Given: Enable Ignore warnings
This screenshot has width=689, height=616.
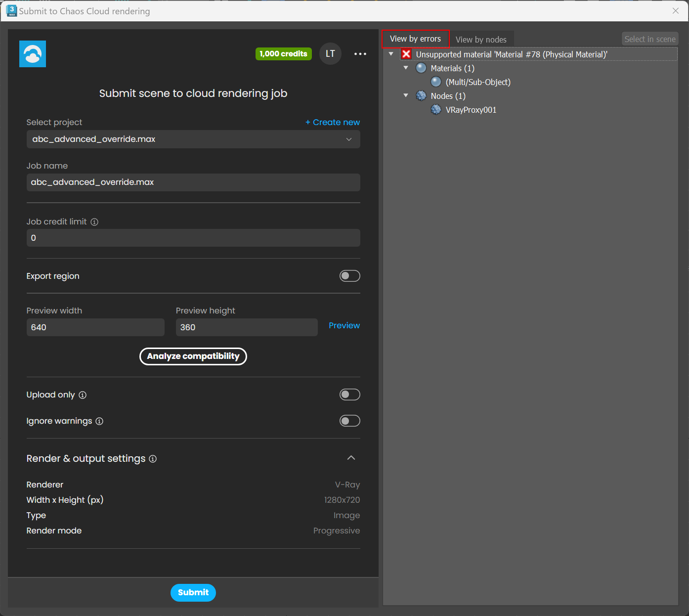Looking at the screenshot, I should pos(350,421).
